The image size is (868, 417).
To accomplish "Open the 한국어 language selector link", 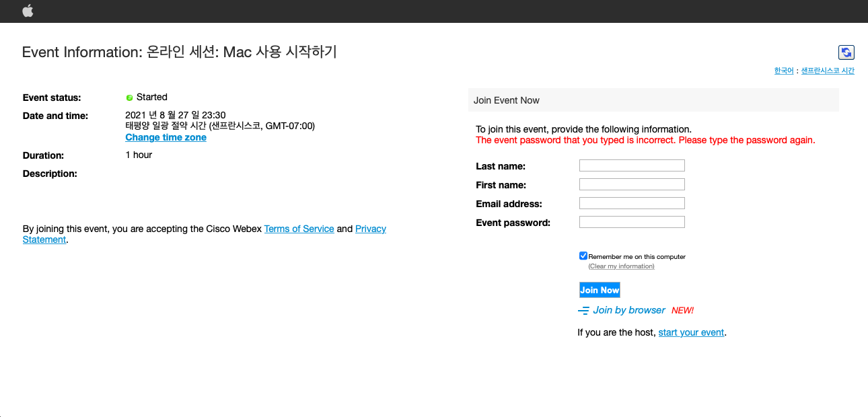I will pos(783,71).
